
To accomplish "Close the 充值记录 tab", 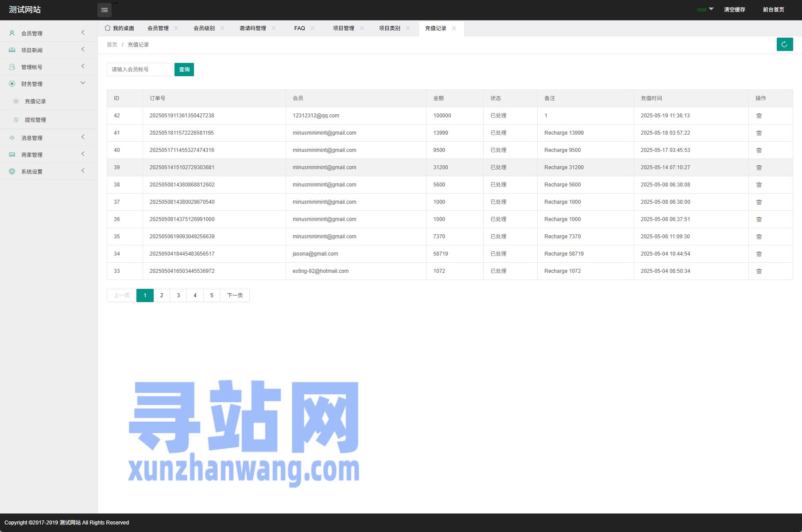I will click(454, 28).
